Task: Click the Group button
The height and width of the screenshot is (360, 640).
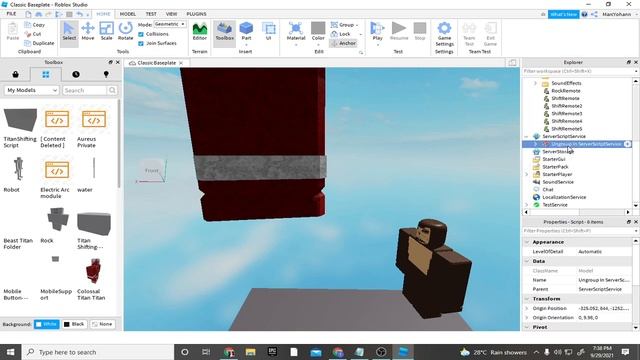Action: pyautogui.click(x=344, y=25)
